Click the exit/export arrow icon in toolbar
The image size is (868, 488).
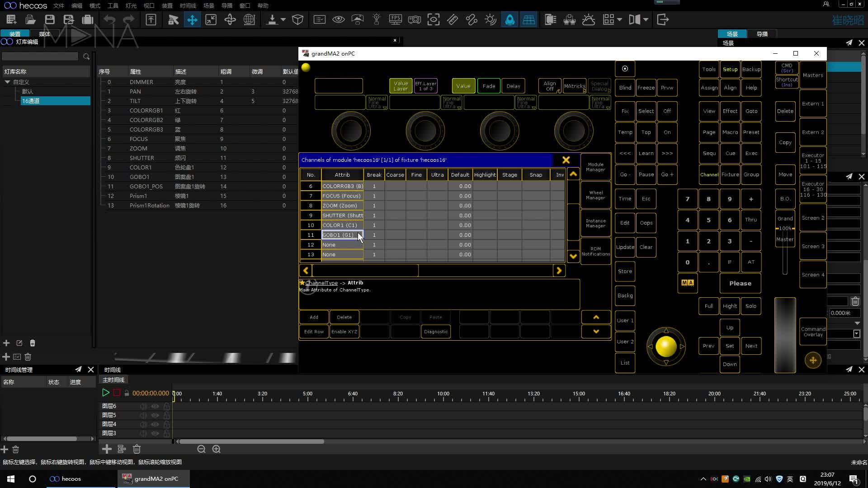coord(663,19)
